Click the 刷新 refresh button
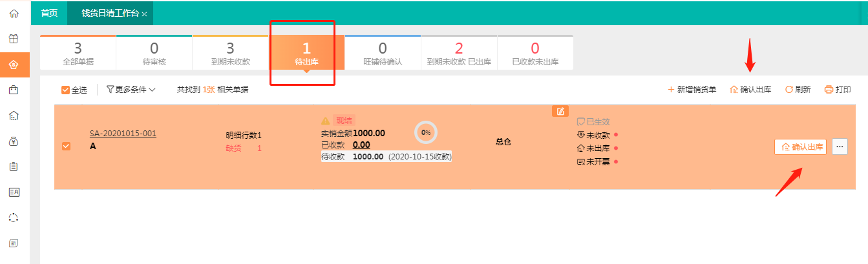 point(798,90)
